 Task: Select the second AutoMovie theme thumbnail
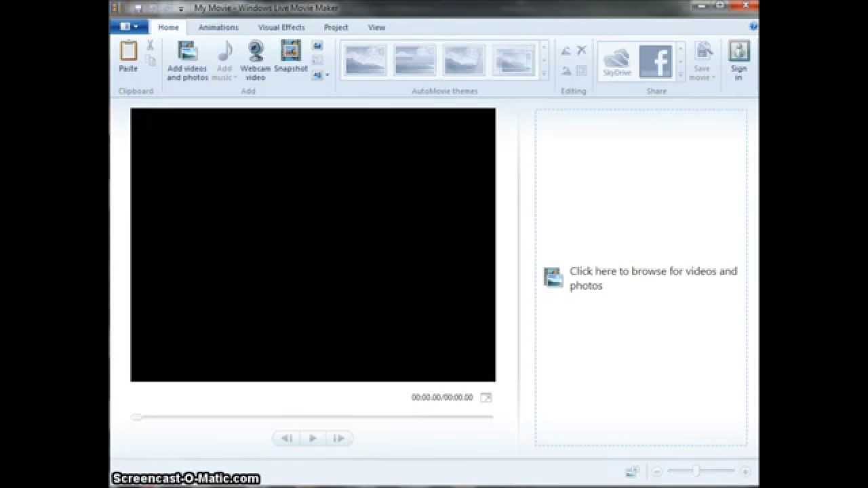(x=415, y=60)
